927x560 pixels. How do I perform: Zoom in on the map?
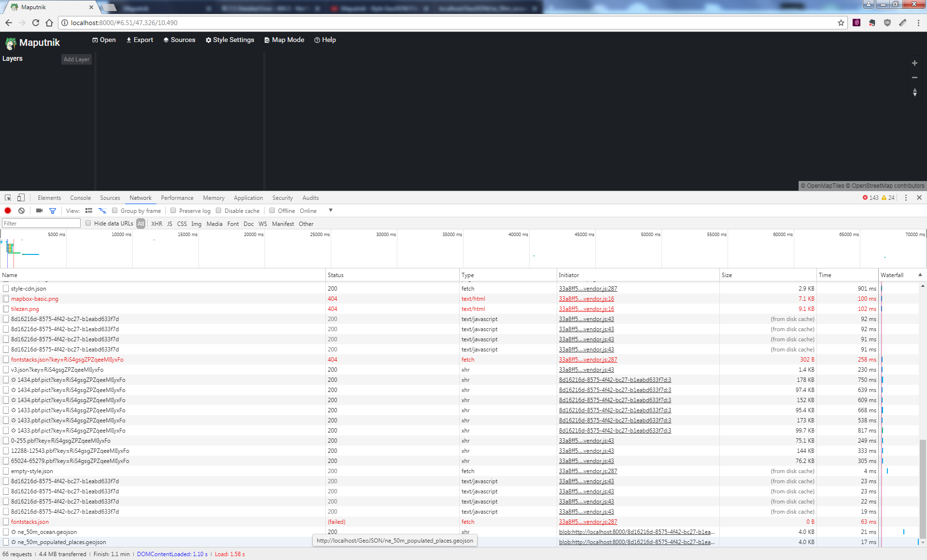[x=914, y=63]
